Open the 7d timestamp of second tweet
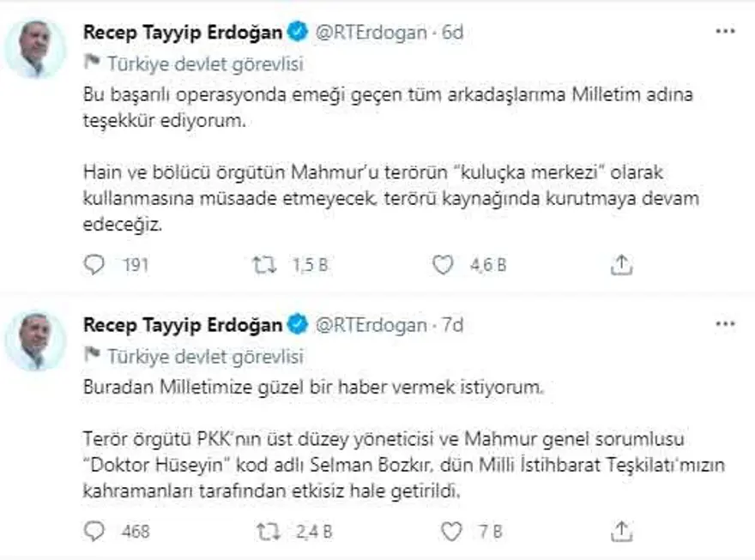The image size is (755, 560). click(x=452, y=325)
